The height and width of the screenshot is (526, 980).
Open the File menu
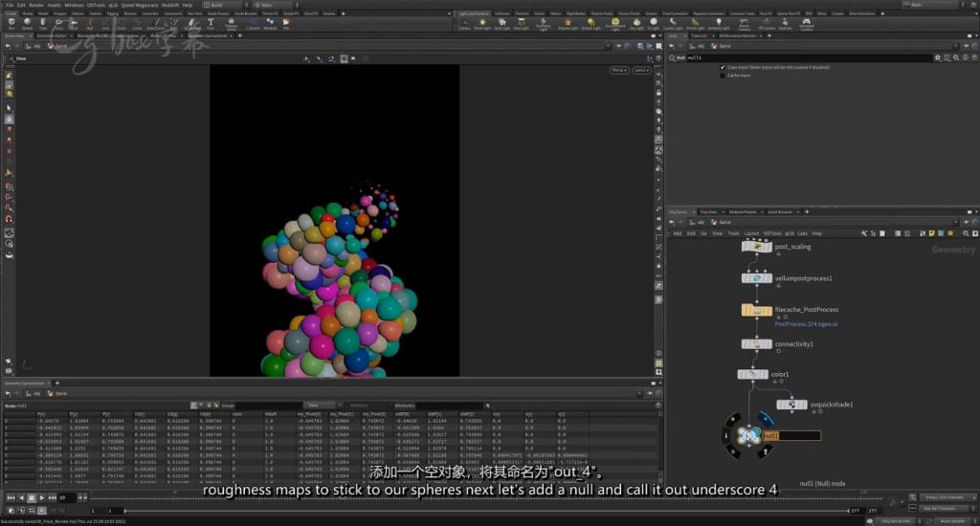pyautogui.click(x=10, y=5)
